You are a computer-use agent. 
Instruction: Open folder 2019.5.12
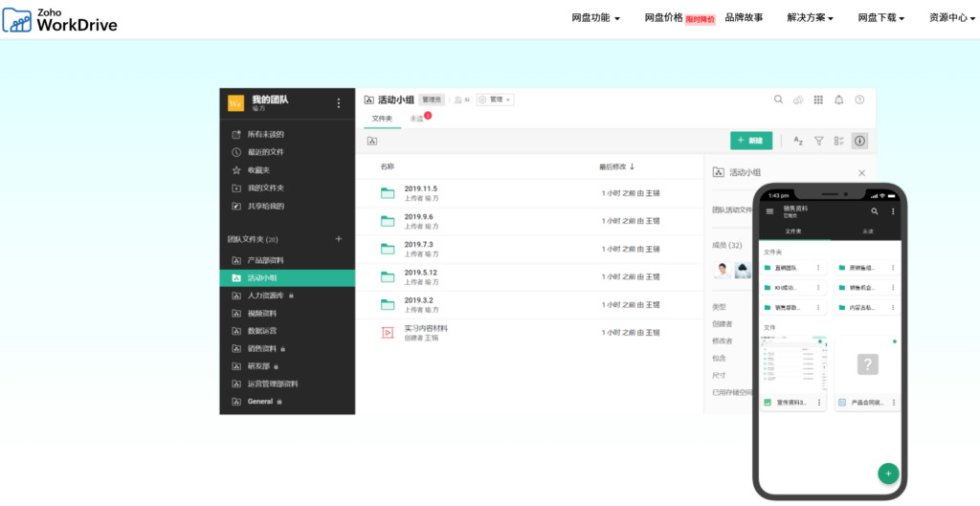pyautogui.click(x=421, y=273)
